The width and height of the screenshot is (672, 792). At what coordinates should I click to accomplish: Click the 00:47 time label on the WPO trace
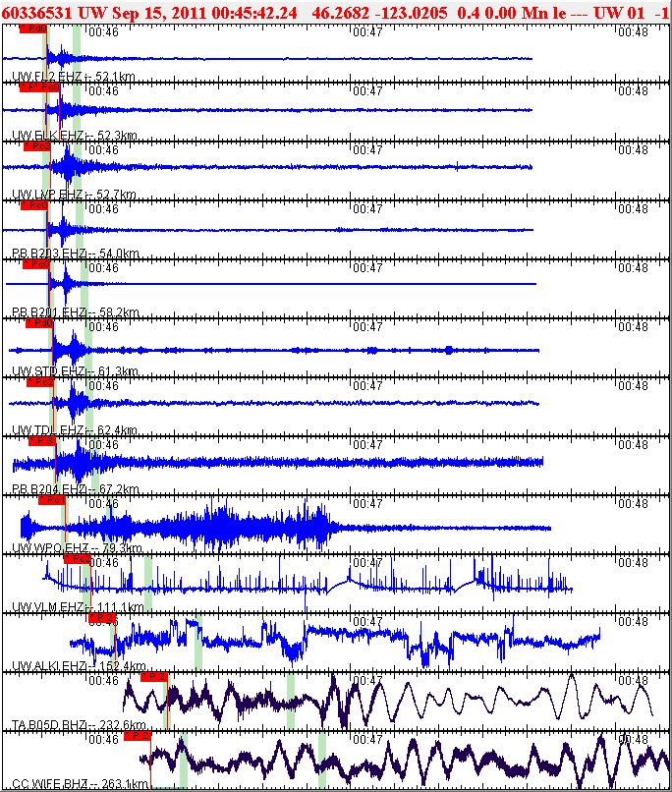[367, 503]
